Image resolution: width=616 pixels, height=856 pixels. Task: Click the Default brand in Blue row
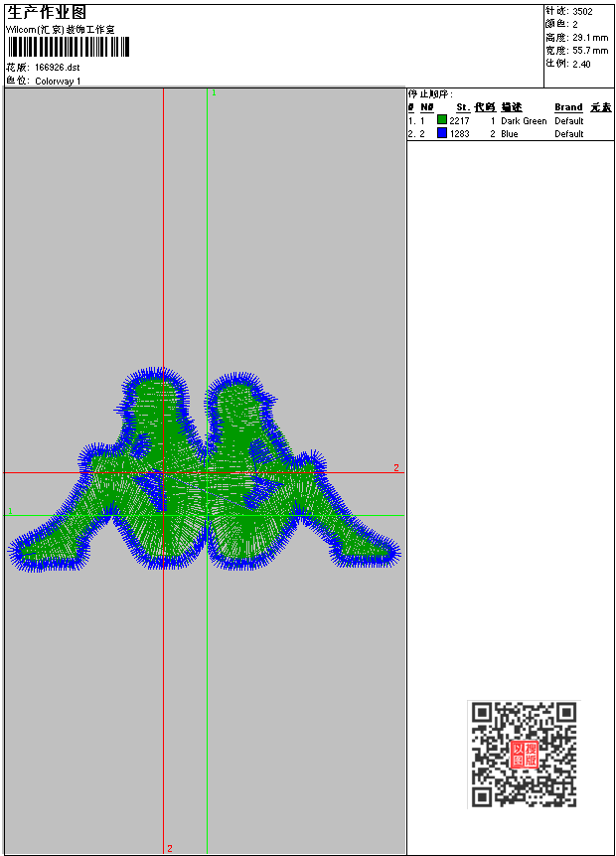[x=569, y=134]
